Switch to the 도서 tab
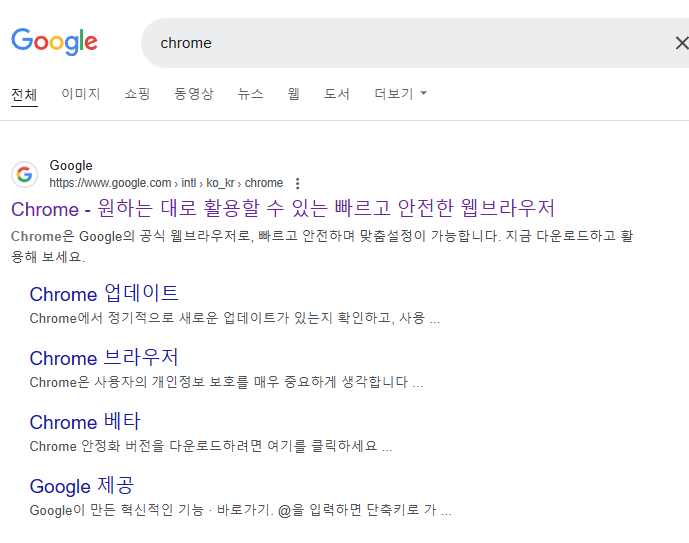Viewport: 689px width, 543px height. coord(337,94)
